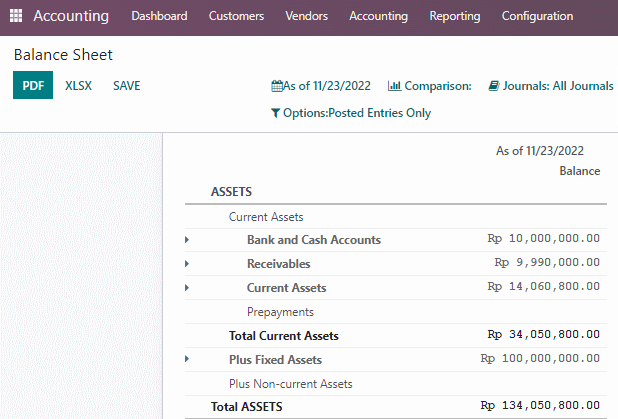This screenshot has height=419, width=618.
Task: Open the As of 11/23/2022 date filter
Action: coord(321,86)
